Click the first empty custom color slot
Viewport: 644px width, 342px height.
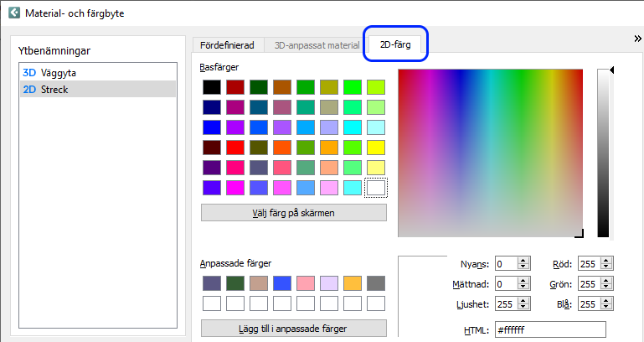[x=212, y=303]
